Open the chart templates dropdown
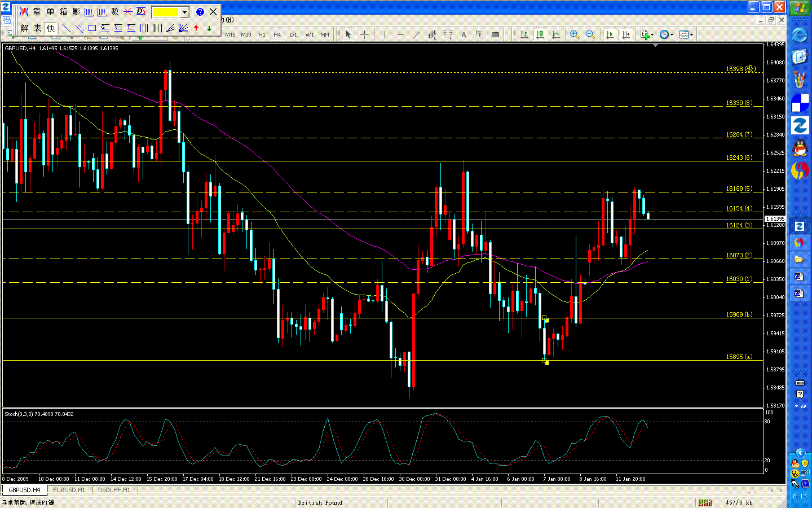The width and height of the screenshot is (812, 508). pos(686,35)
